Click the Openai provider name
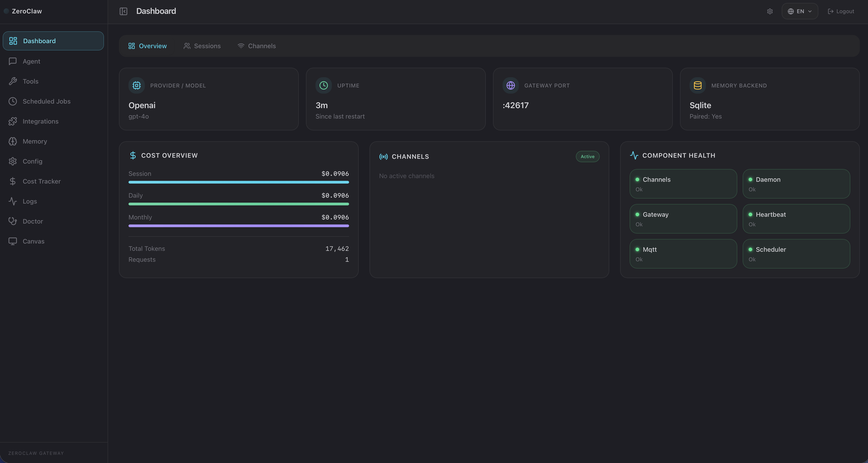The width and height of the screenshot is (868, 463). pos(142,105)
